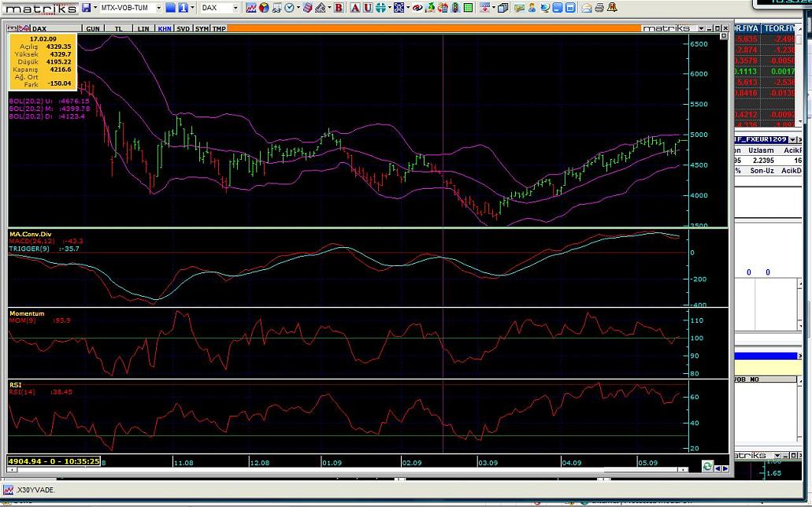Click the pie chart icon

264,8
